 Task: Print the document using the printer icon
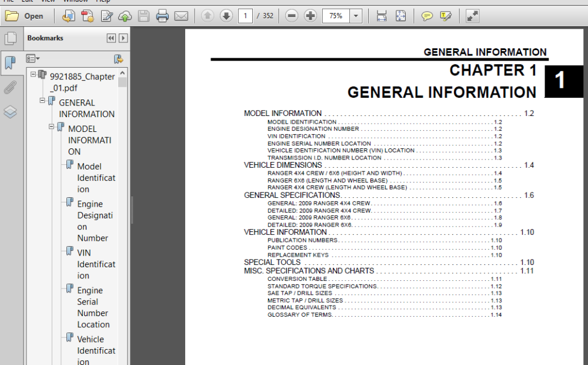162,16
